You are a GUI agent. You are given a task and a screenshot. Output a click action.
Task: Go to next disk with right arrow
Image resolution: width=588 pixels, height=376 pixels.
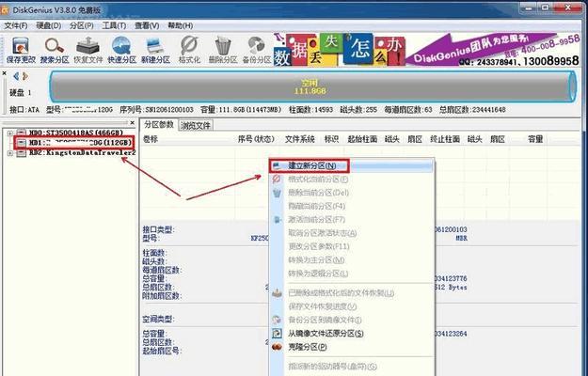(25, 76)
